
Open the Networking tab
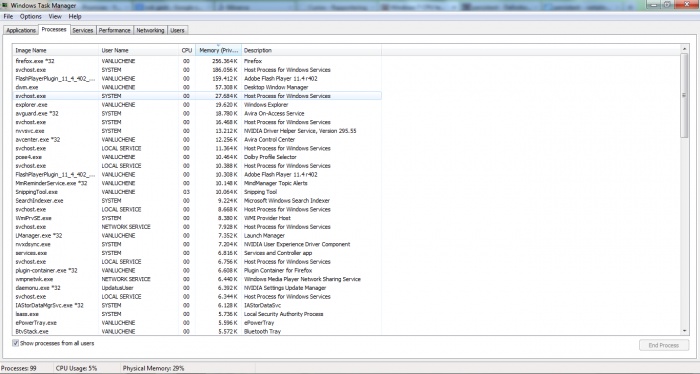click(x=150, y=30)
